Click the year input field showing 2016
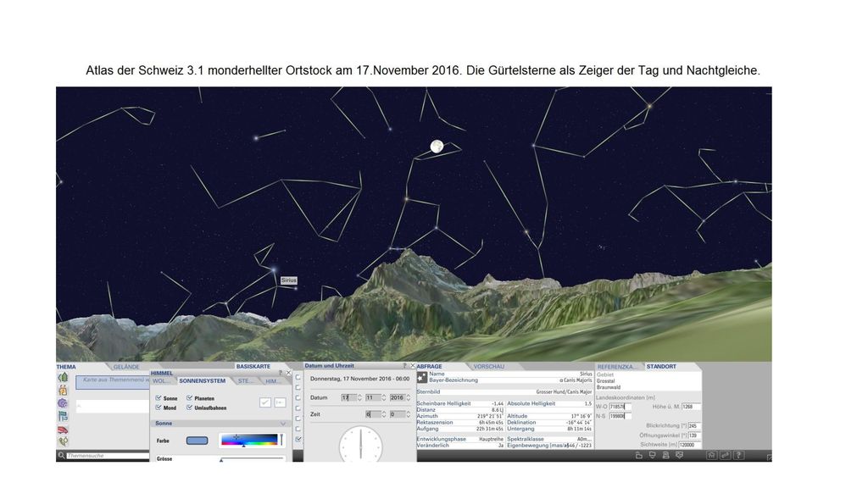This screenshot has width=868, height=488. click(x=398, y=397)
